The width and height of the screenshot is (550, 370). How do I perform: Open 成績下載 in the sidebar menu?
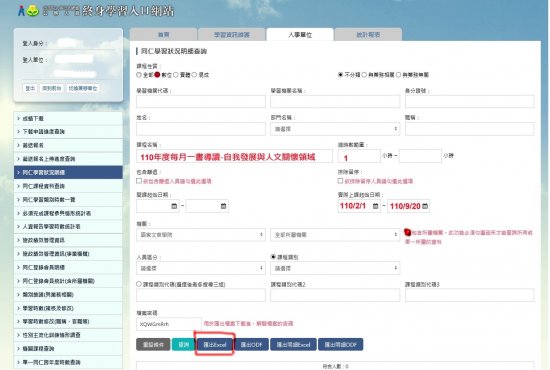pos(68,119)
